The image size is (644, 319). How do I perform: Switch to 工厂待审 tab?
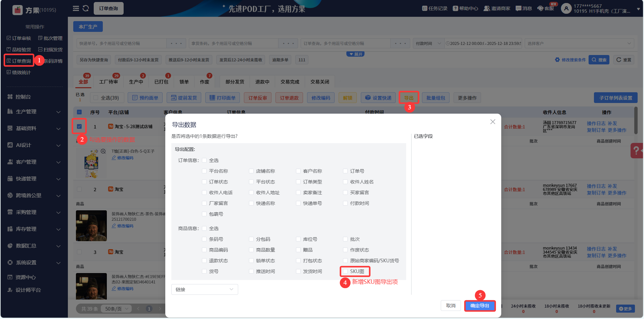pos(109,82)
